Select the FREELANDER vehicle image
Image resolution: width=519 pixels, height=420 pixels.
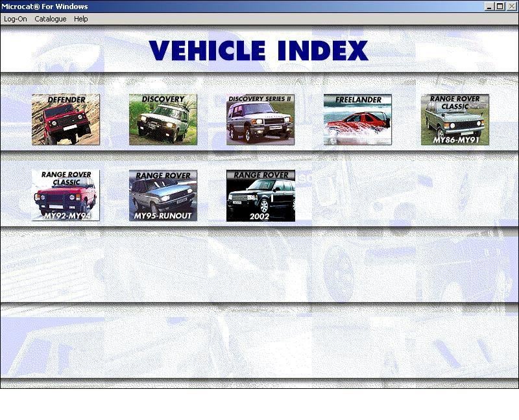pos(357,121)
